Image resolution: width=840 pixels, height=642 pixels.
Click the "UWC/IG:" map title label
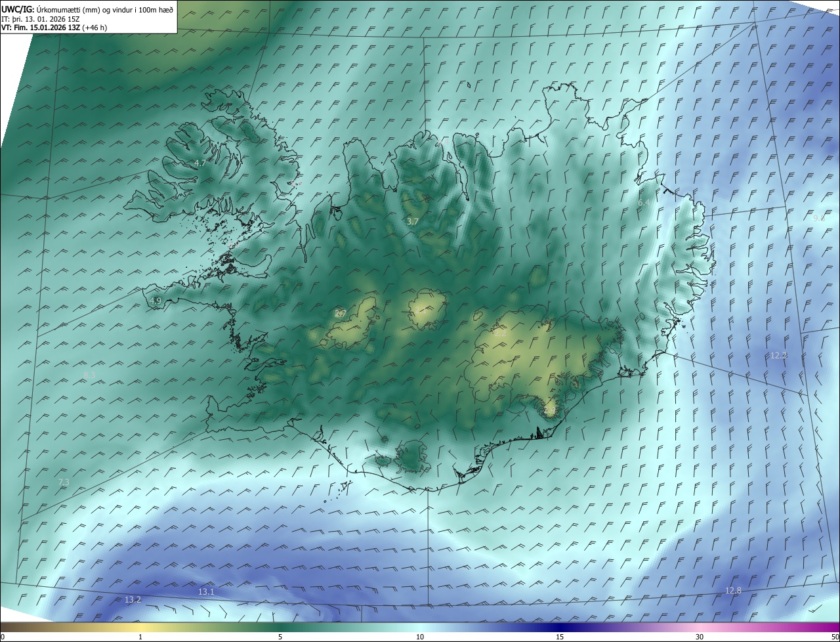point(18,9)
